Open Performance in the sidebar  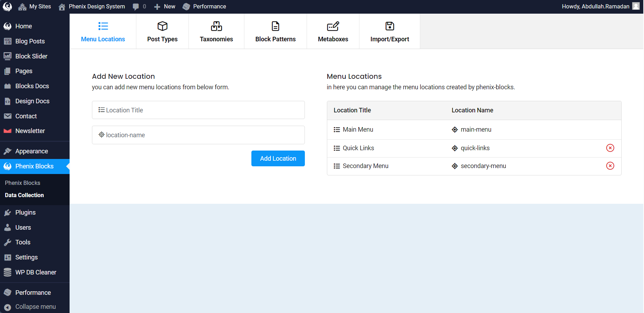click(x=33, y=292)
